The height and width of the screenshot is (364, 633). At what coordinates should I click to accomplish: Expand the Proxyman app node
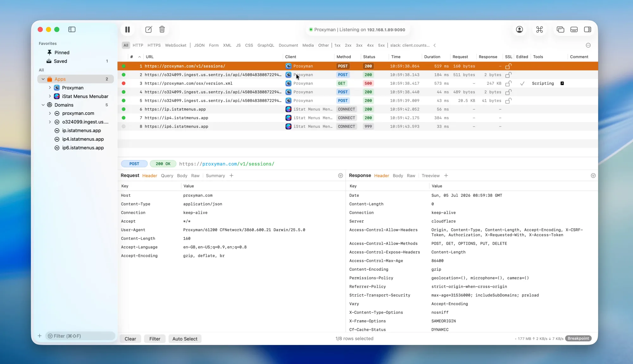coord(50,88)
